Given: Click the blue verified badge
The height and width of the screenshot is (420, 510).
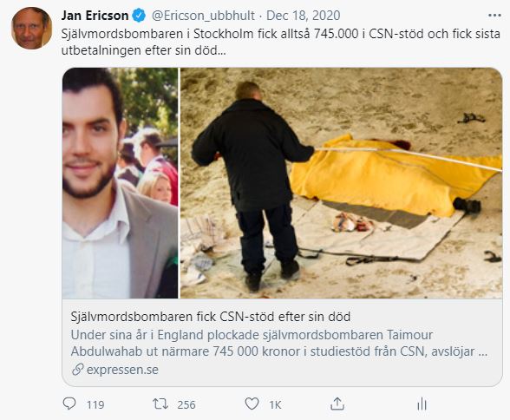Looking at the screenshot, I should tap(140, 16).
